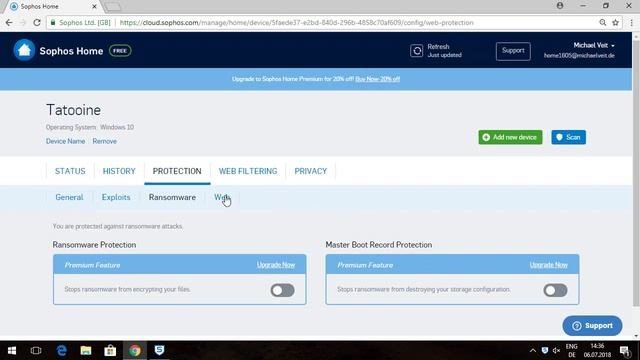This screenshot has width=640, height=360.
Task: Toggle the Master Boot Record Protection switch
Action: point(555,290)
